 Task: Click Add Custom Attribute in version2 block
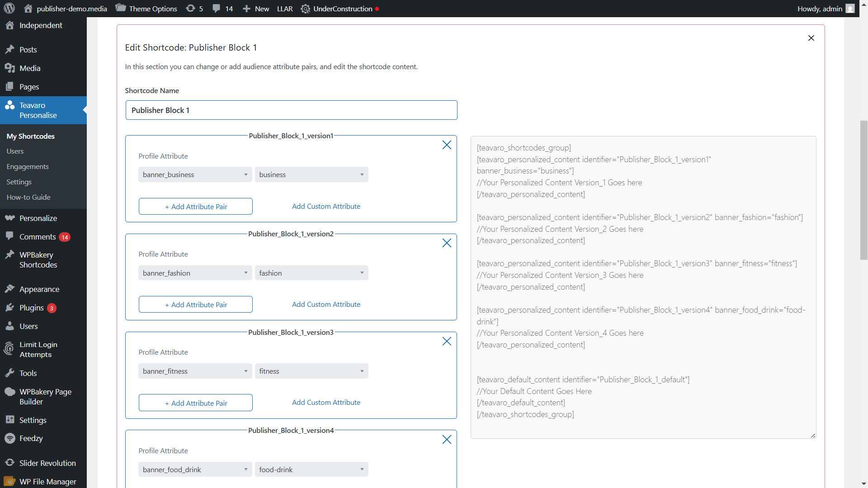point(326,305)
